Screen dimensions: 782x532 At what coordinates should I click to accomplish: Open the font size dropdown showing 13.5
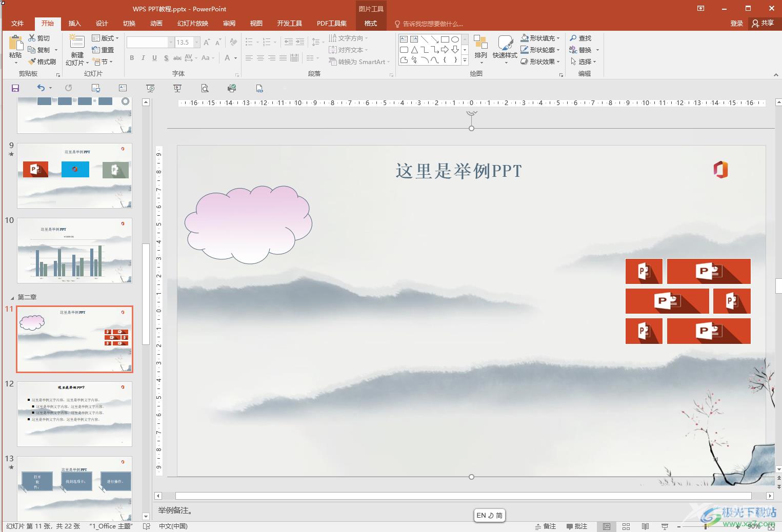coord(197,43)
